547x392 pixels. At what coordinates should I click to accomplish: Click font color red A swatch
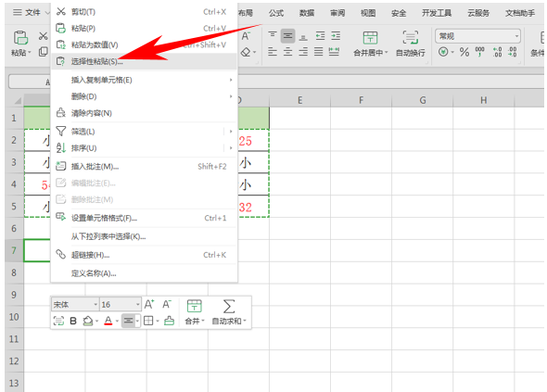click(x=108, y=321)
